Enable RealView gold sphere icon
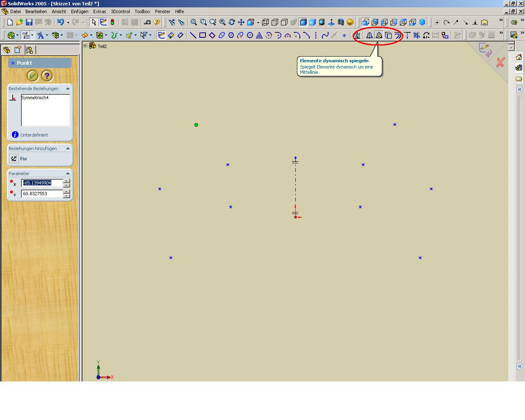 coord(350,22)
